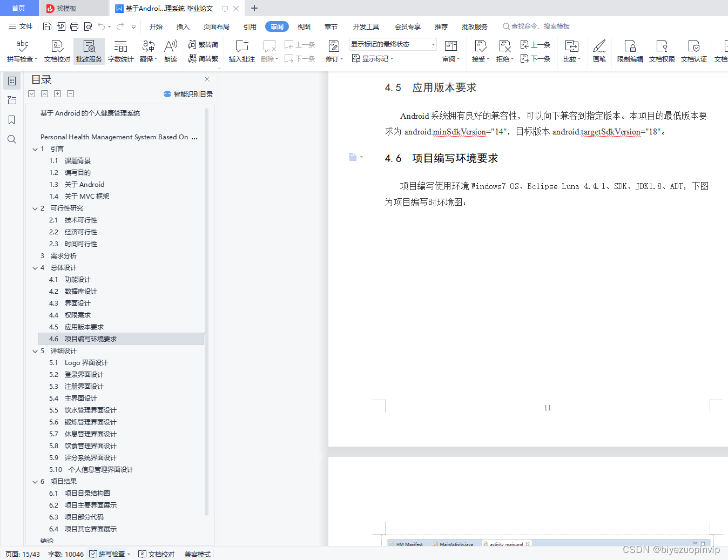Image resolution: width=728 pixels, height=560 pixels.
Task: Click the page count 页面: 15/43
Action: (23, 554)
